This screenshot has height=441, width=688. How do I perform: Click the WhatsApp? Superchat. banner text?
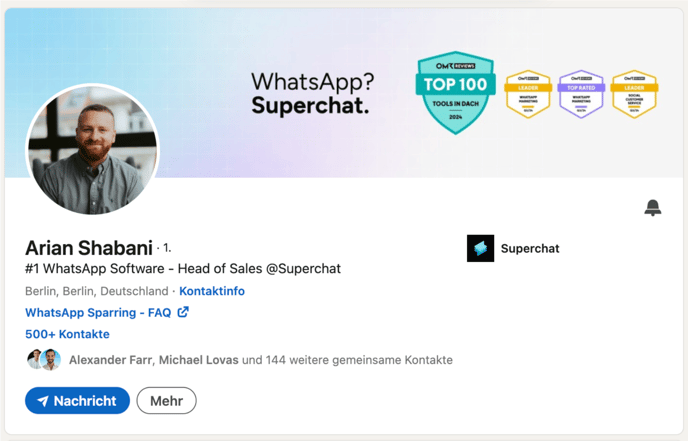312,93
